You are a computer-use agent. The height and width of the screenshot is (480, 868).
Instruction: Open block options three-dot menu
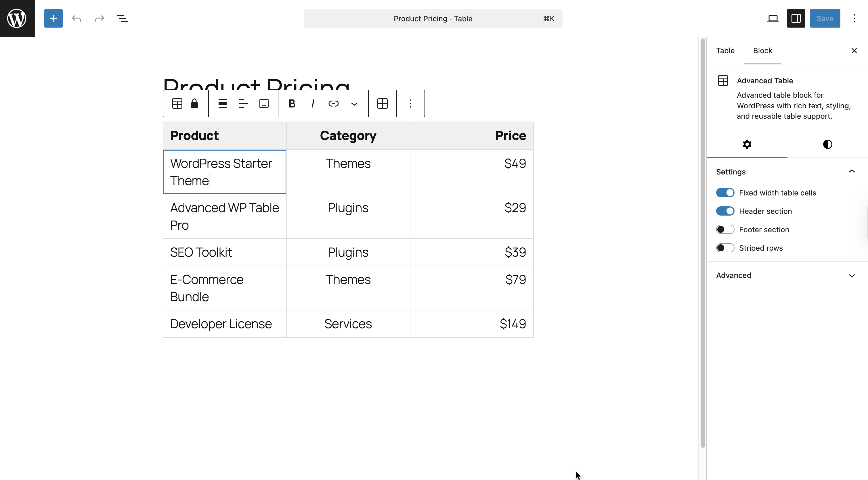[410, 103]
